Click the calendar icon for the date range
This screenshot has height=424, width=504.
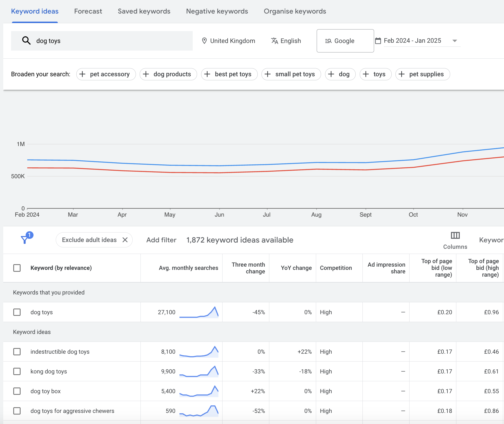pyautogui.click(x=379, y=41)
